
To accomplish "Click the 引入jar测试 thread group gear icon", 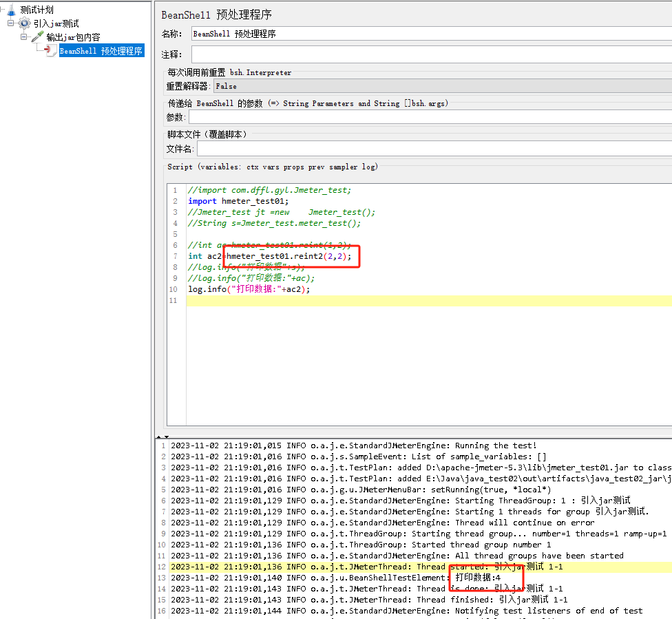I will (x=25, y=23).
